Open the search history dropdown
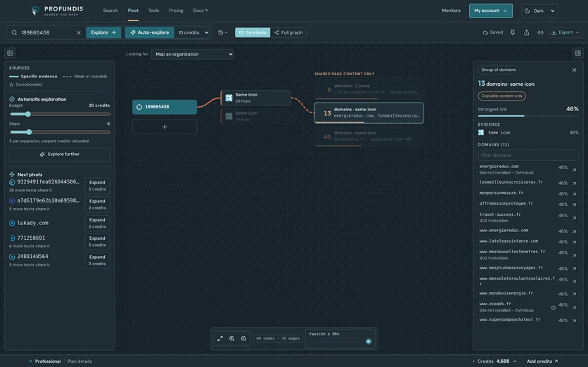The width and height of the screenshot is (588, 367). [x=223, y=32]
